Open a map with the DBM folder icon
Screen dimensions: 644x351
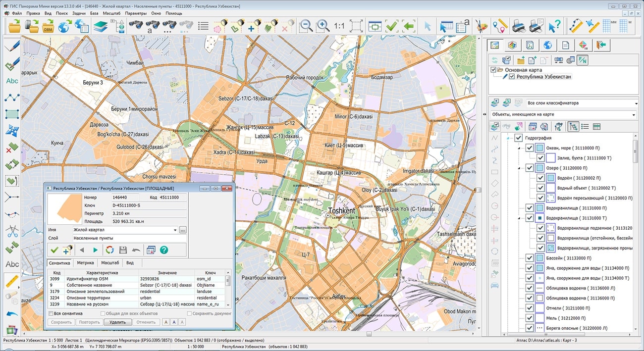click(48, 27)
